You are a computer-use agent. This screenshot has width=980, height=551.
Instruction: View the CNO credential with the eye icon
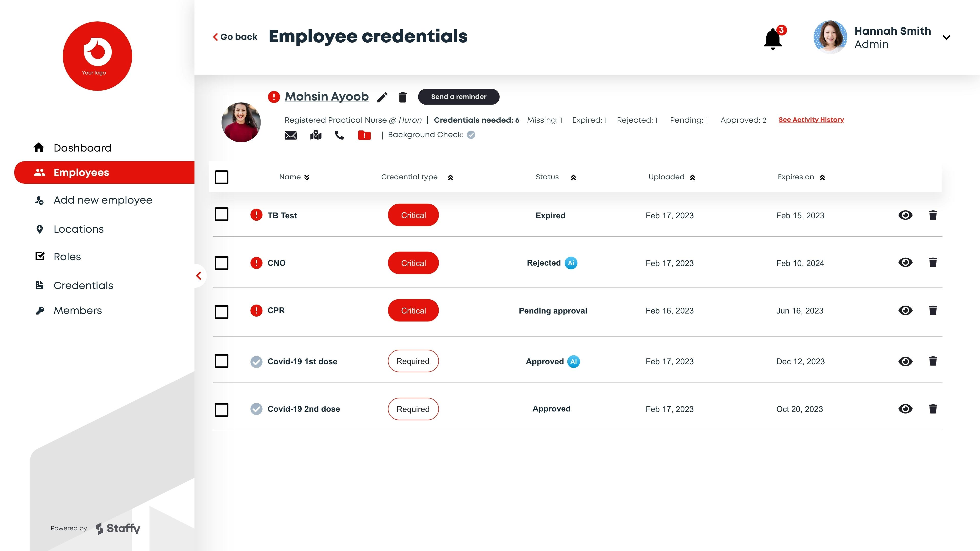coord(906,262)
